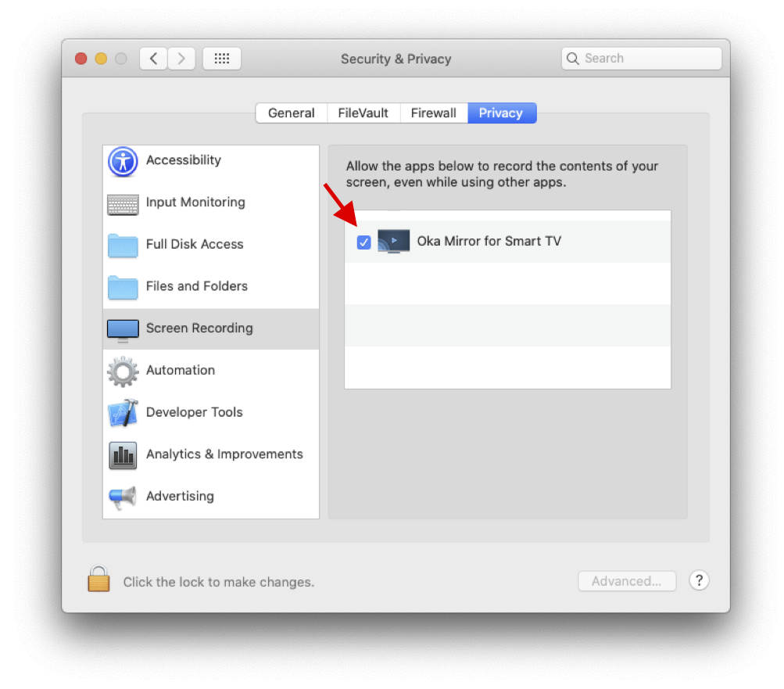
Task: Click the Input Monitoring keyboard icon
Action: pos(123,204)
